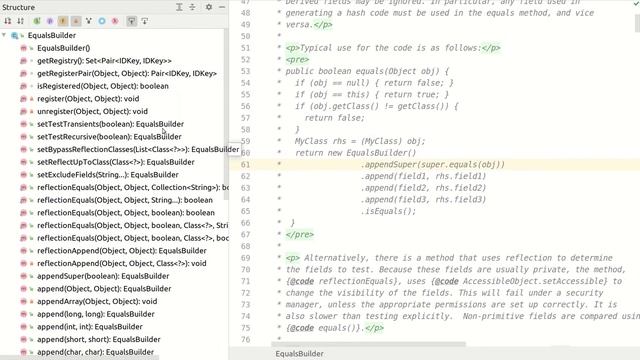Select isRegistered(Object, Object): boolean
640x360 pixels.
[102, 86]
